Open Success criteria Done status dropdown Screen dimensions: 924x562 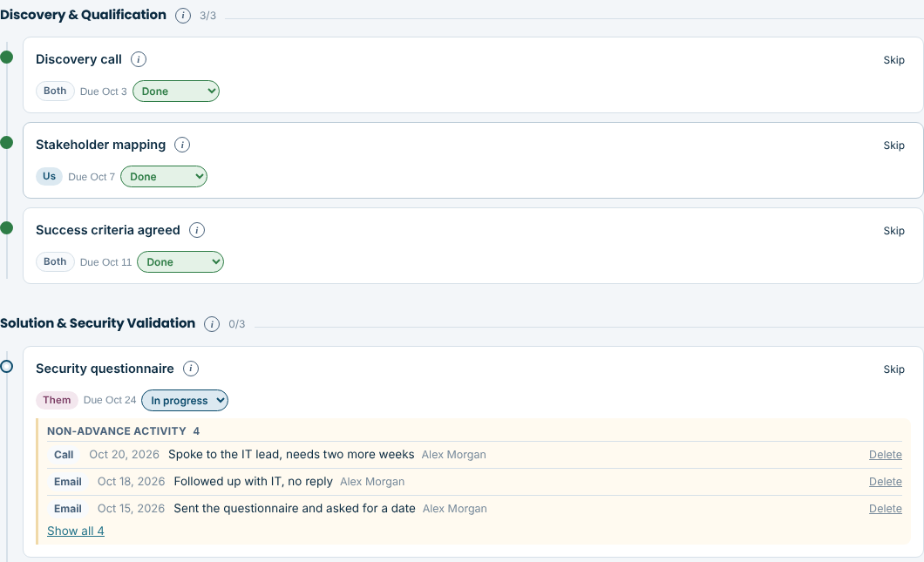(180, 262)
